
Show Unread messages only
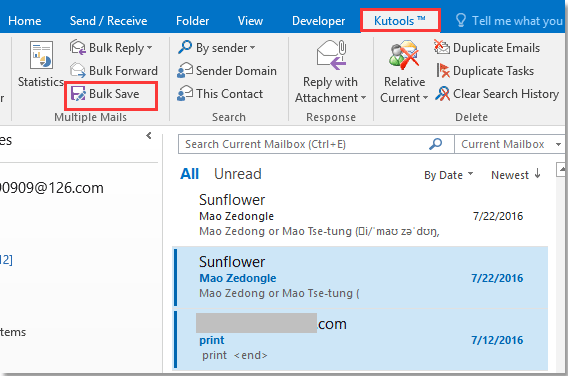pos(238,174)
